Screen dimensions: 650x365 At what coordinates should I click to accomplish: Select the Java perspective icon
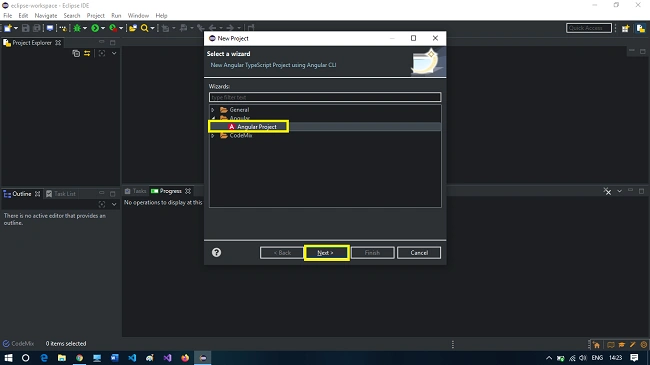click(641, 28)
